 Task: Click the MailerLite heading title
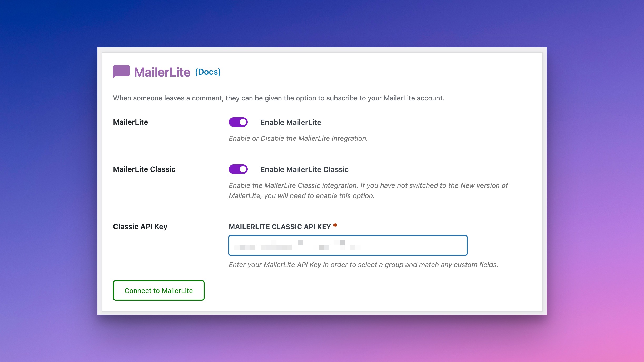(162, 72)
